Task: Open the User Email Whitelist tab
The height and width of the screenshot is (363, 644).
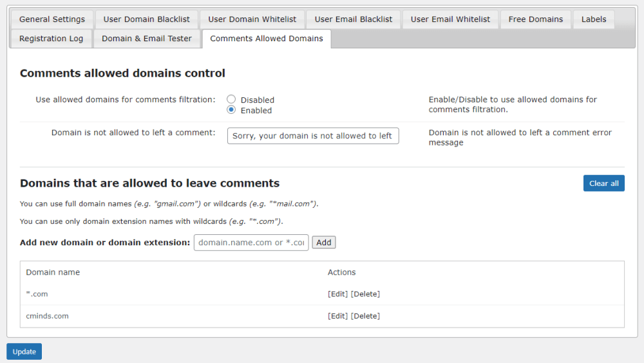Action: pos(450,19)
